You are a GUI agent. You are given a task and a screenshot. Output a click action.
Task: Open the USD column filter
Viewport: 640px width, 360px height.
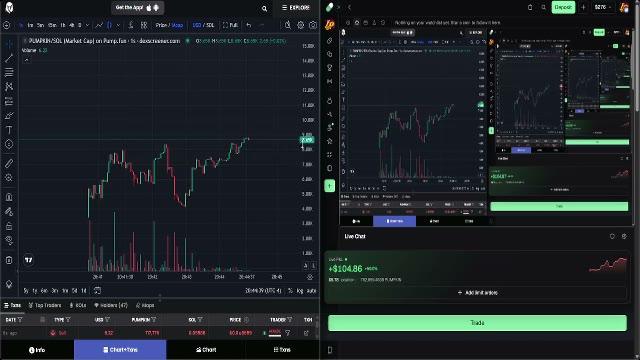pos(107,320)
